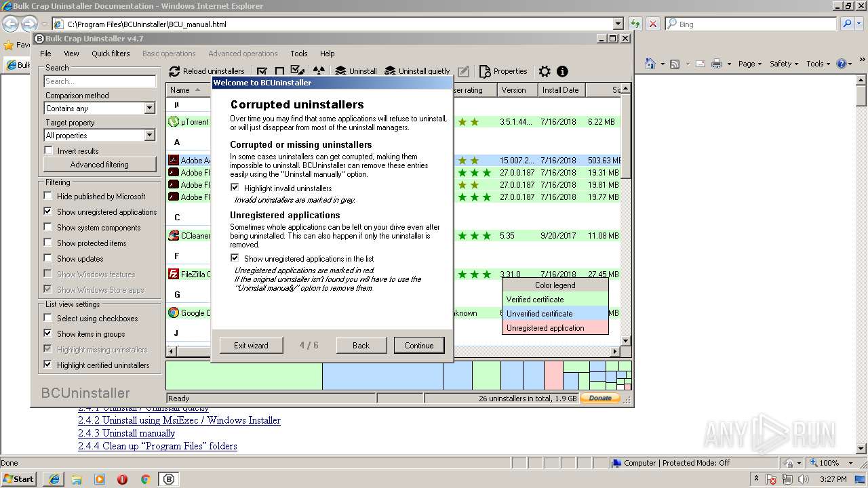Enable Show system components checkbox

click(x=48, y=227)
